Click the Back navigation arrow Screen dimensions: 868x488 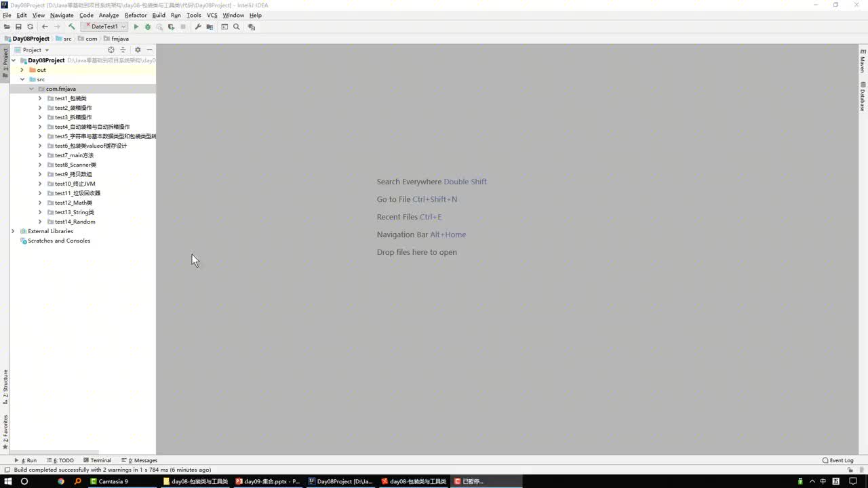click(x=45, y=27)
